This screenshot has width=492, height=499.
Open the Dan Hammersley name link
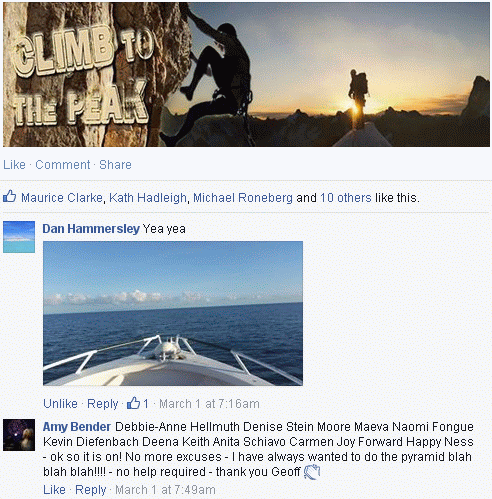[x=91, y=229]
